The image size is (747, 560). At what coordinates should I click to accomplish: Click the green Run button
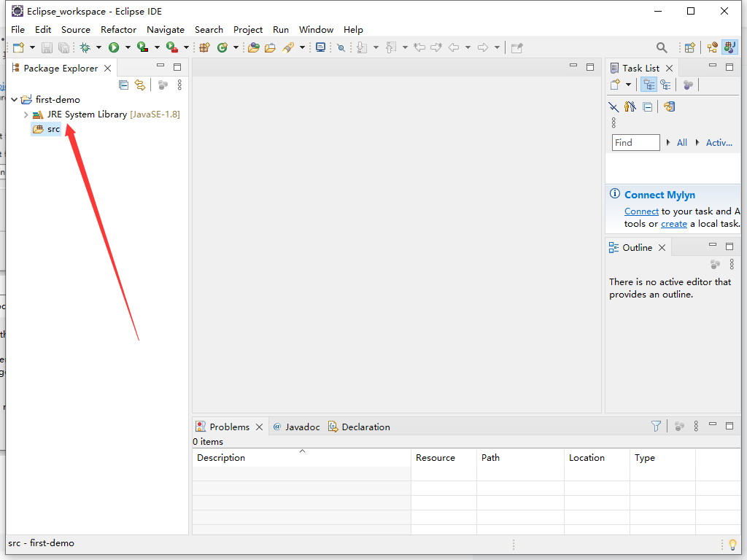pyautogui.click(x=114, y=47)
